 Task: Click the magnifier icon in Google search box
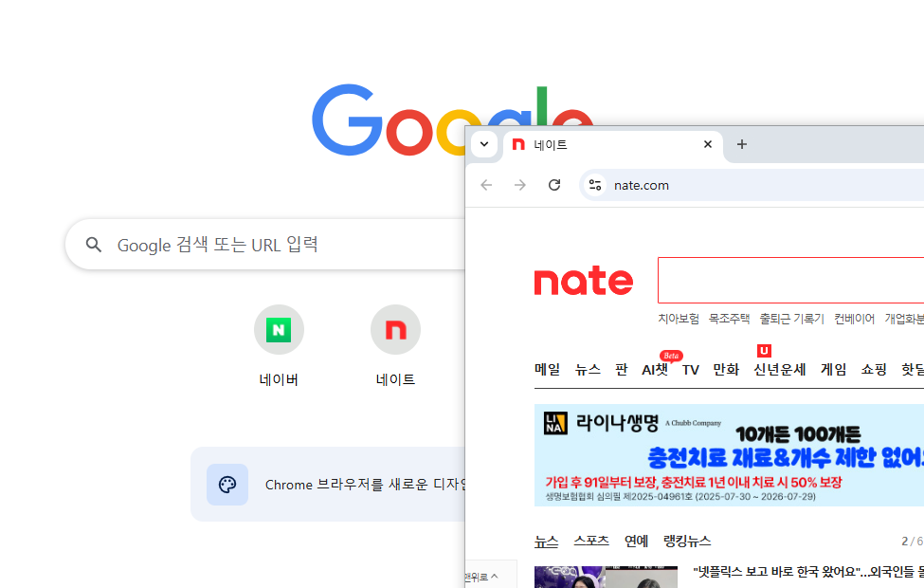click(x=94, y=245)
